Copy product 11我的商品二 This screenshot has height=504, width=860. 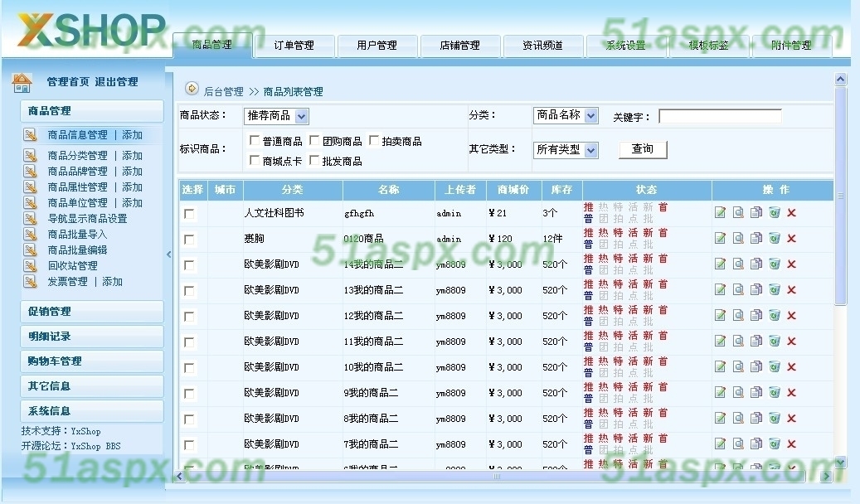pos(756,342)
